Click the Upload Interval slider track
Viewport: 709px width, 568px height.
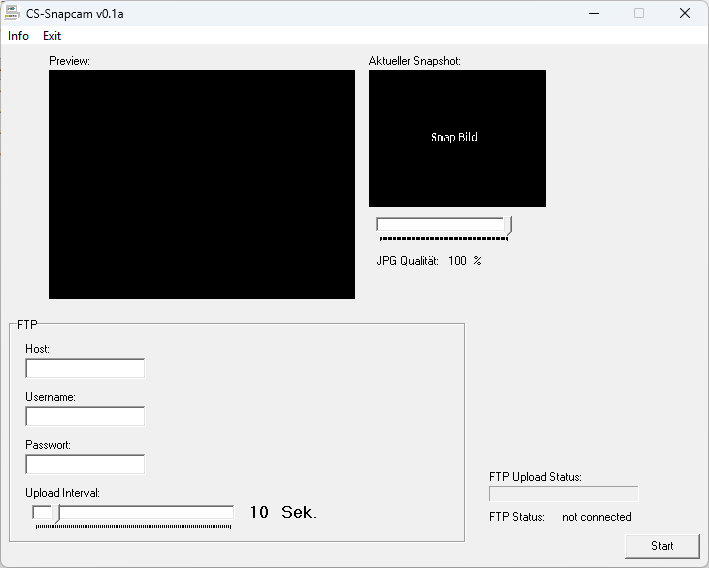133,512
